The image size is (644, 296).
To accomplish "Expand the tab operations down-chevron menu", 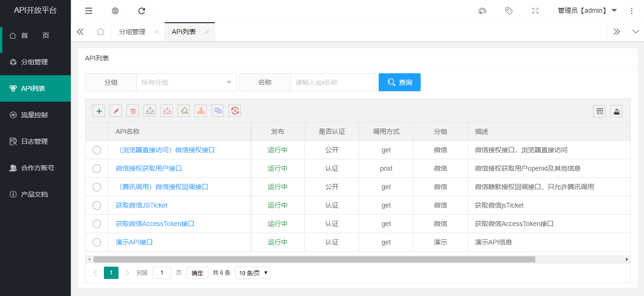I will pos(635,32).
